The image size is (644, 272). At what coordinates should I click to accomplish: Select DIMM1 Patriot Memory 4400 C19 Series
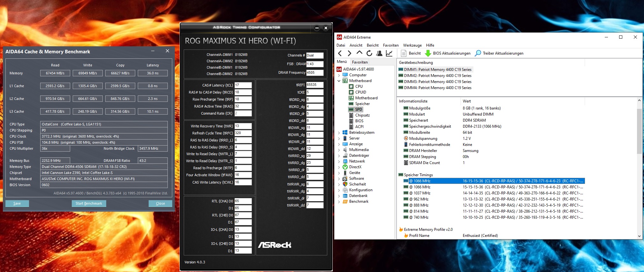pyautogui.click(x=435, y=70)
